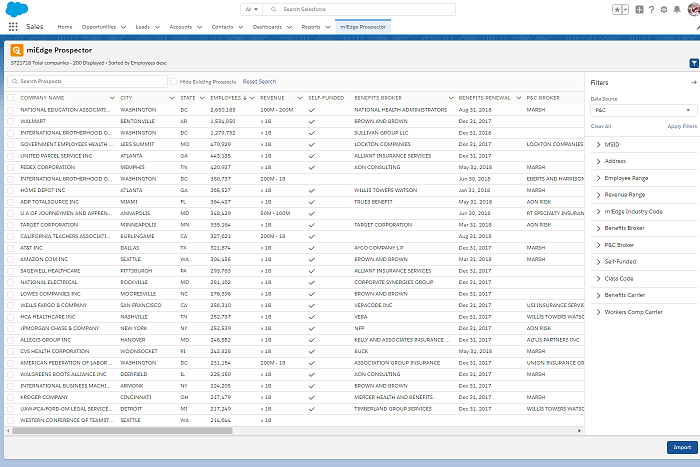Open the Data Source P&C dropdown
Image resolution: width=700 pixels, height=467 pixels.
[643, 110]
